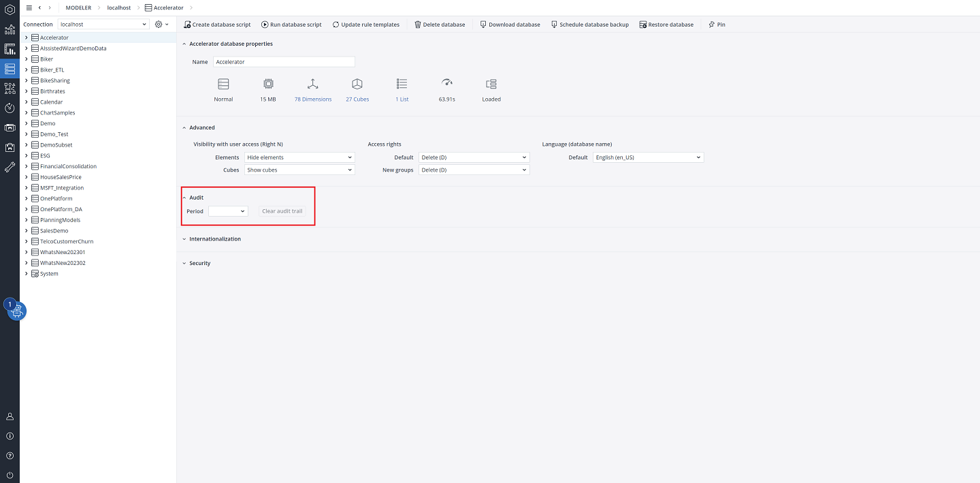This screenshot has width=980, height=483.
Task: Open the 1 List link
Action: coord(402,99)
